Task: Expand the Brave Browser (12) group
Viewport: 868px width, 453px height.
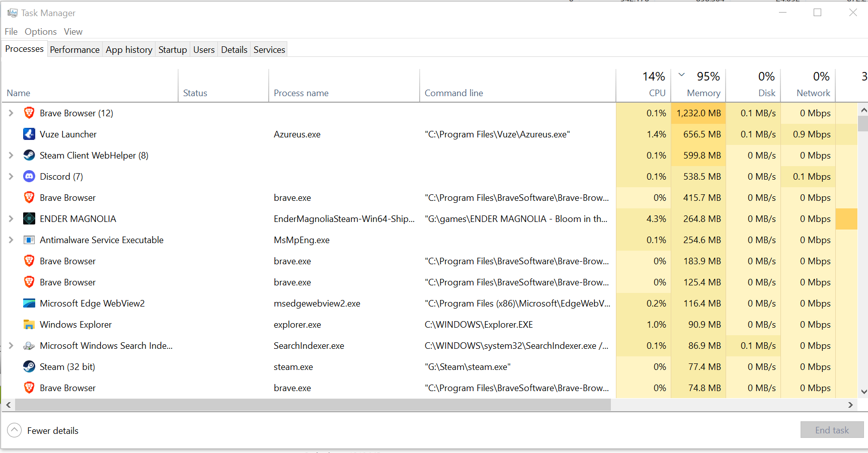Action: pyautogui.click(x=11, y=113)
